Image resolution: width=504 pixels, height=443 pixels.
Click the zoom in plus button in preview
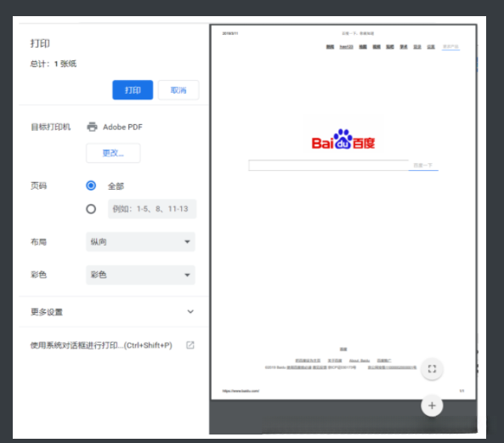tap(432, 406)
